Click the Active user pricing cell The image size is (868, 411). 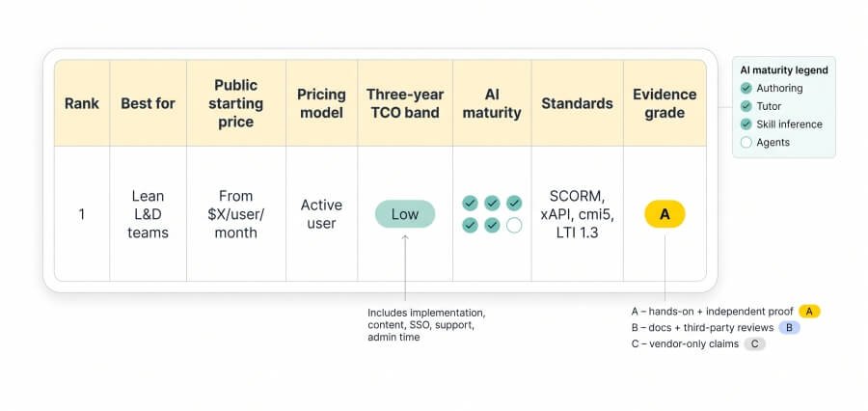coord(321,214)
